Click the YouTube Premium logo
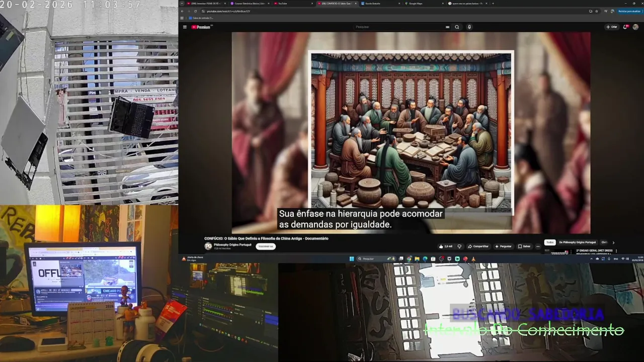Image resolution: width=644 pixels, height=362 pixels. 202,27
